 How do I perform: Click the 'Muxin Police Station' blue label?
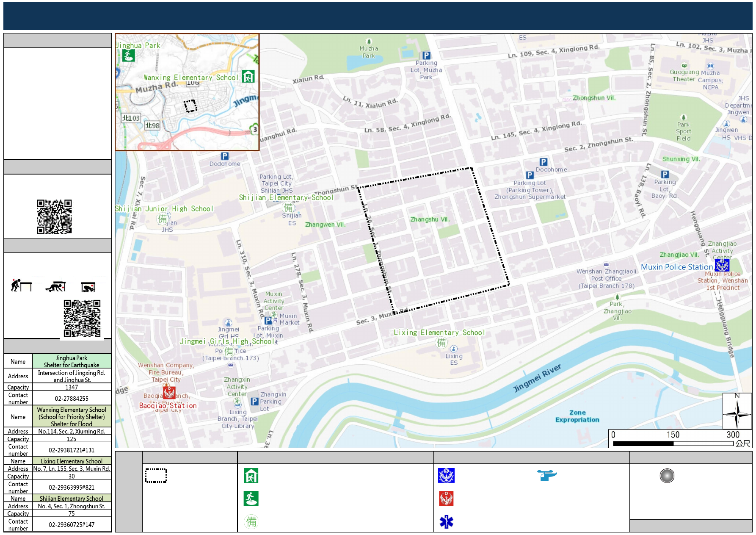(x=677, y=267)
